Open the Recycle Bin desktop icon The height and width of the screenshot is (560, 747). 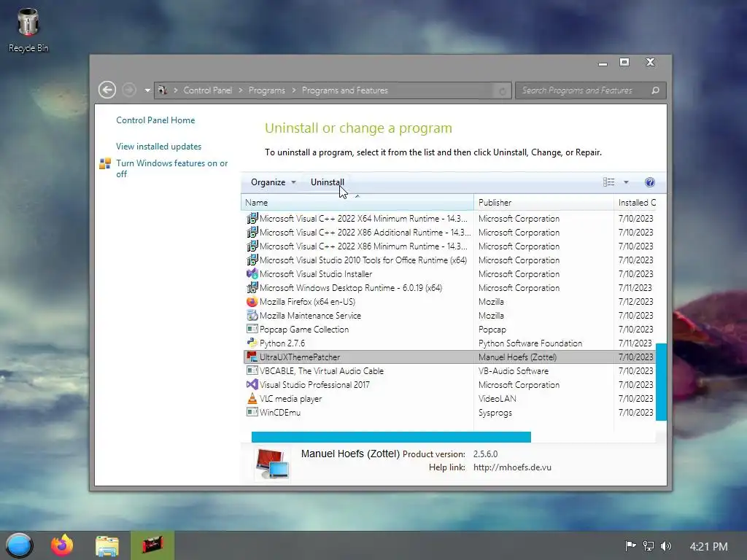pos(28,30)
